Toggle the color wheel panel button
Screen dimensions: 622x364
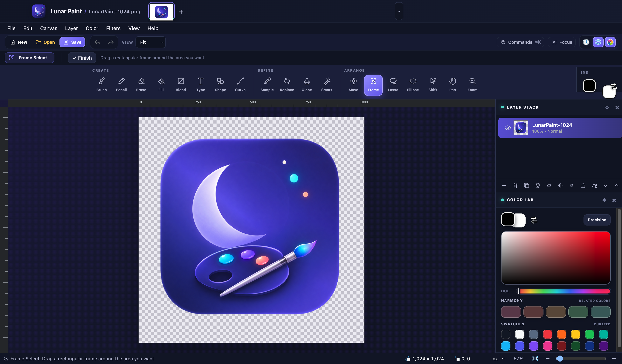click(x=610, y=42)
